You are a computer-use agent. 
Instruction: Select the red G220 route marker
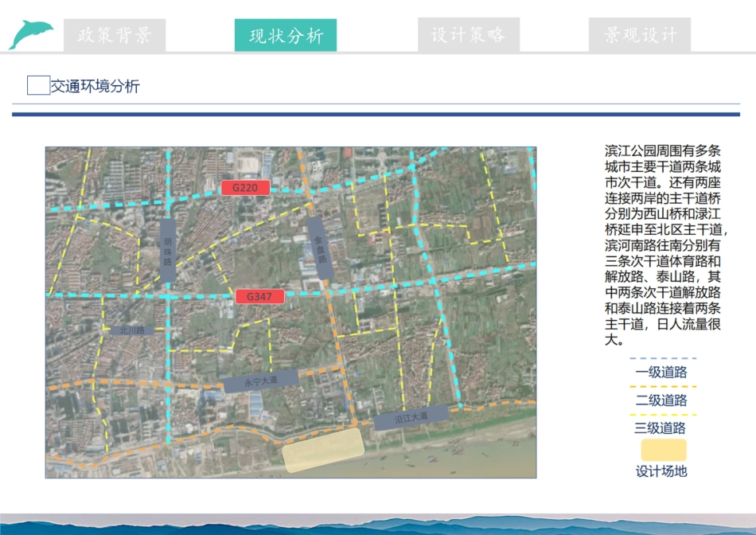[x=246, y=189]
